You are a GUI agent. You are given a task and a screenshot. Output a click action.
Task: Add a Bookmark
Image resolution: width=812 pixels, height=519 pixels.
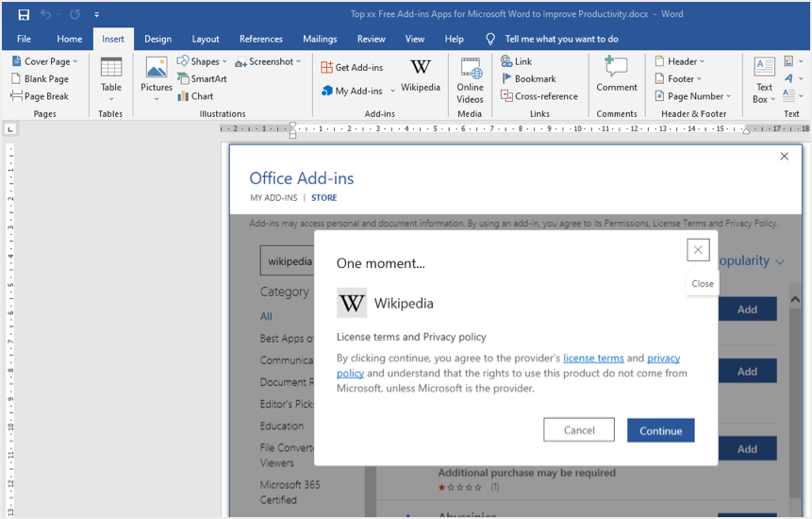(528, 78)
